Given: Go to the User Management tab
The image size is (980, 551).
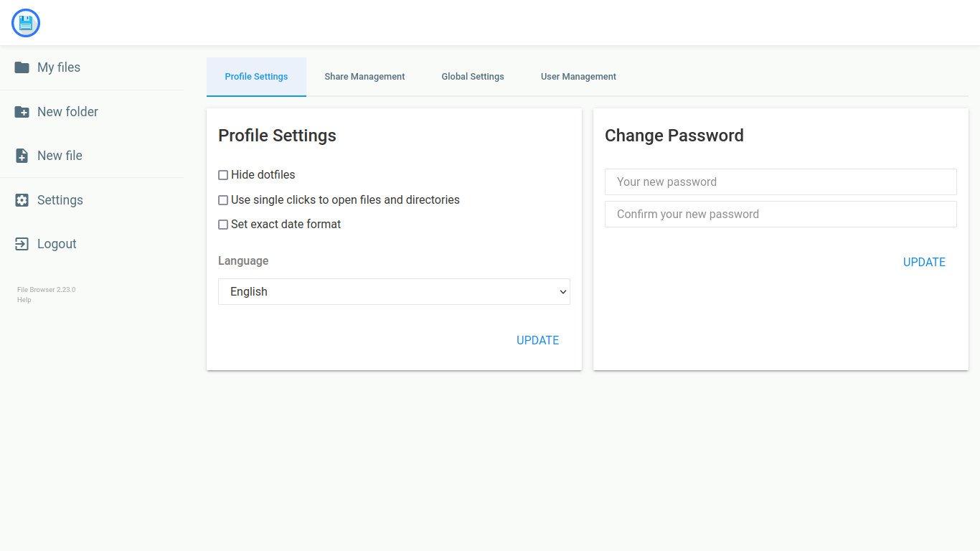Looking at the screenshot, I should [578, 77].
